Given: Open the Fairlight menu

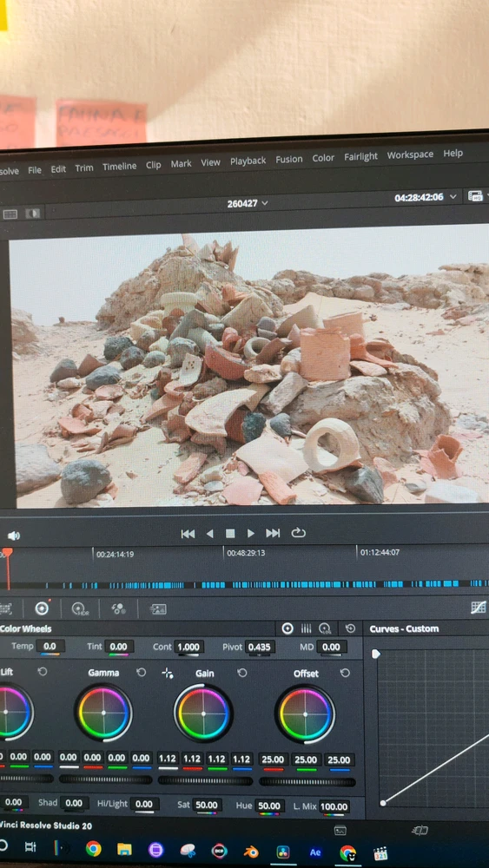Looking at the screenshot, I should 360,156.
